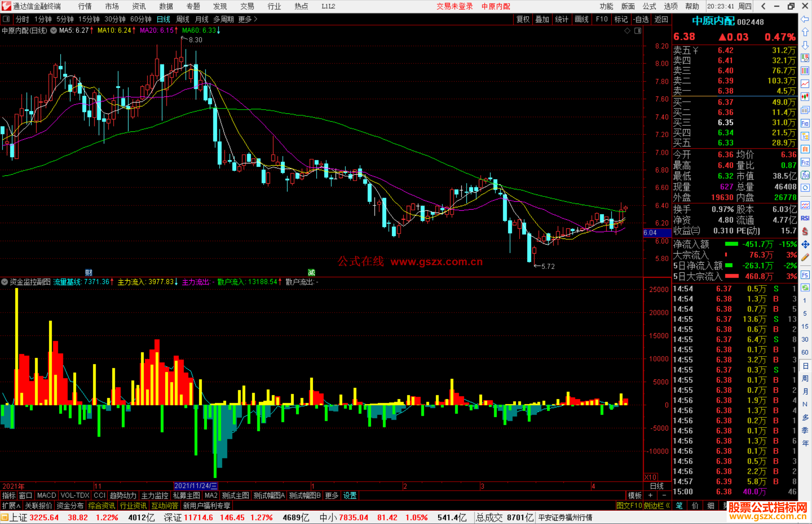812x524 pixels.
Task: Click the wavy lines indicator icon
Action: 805,205
